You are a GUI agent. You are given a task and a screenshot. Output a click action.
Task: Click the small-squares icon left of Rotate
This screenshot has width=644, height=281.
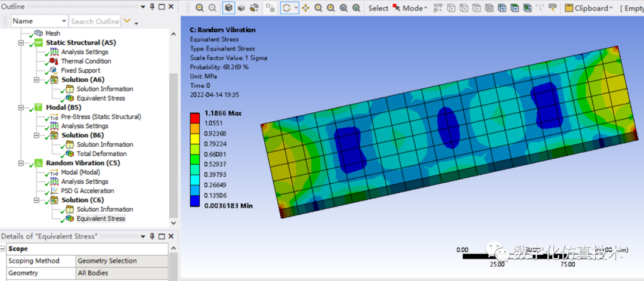pos(270,8)
